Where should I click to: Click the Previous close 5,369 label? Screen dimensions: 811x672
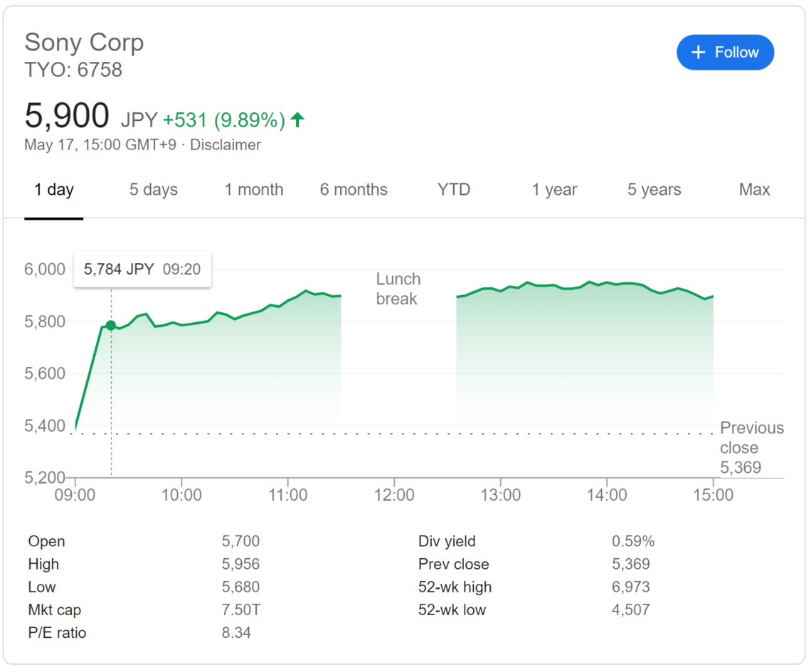(x=751, y=447)
